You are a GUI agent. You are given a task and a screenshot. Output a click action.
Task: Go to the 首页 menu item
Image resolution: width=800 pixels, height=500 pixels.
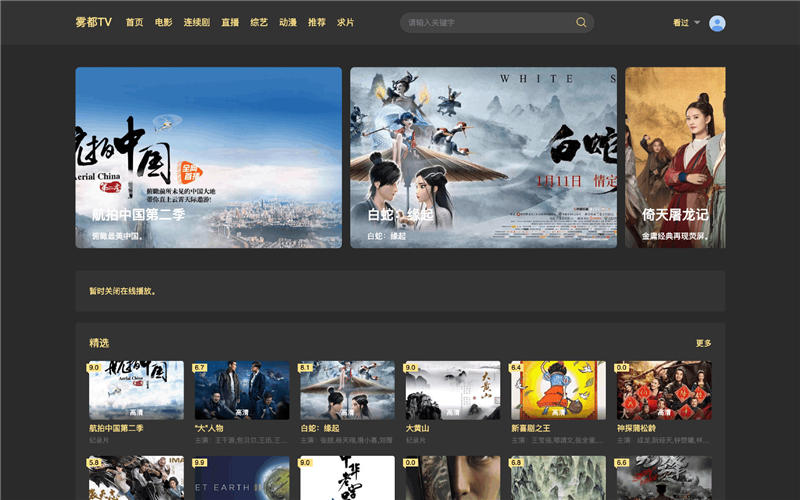(134, 22)
